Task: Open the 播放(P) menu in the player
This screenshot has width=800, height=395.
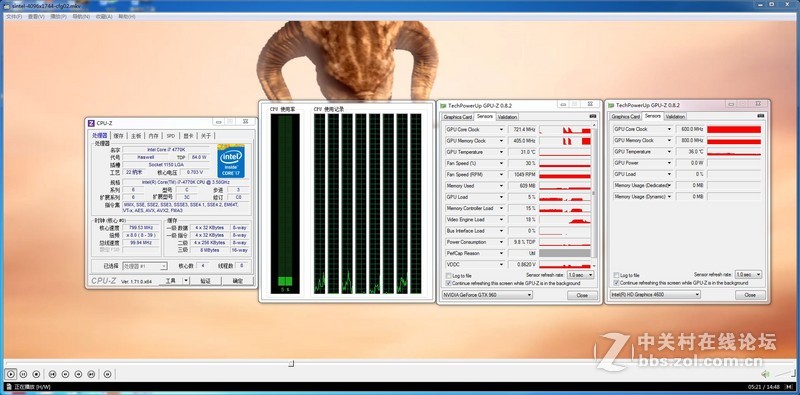Action: tap(59, 16)
